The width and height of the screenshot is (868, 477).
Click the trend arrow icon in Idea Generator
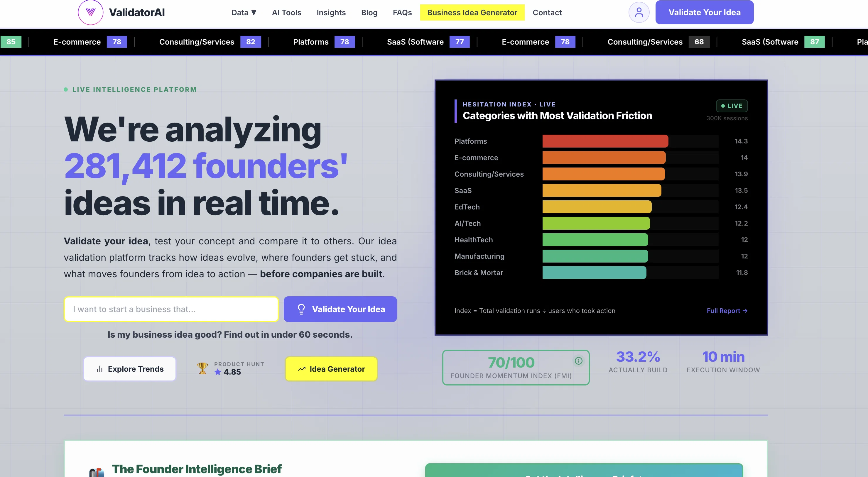[x=302, y=369]
